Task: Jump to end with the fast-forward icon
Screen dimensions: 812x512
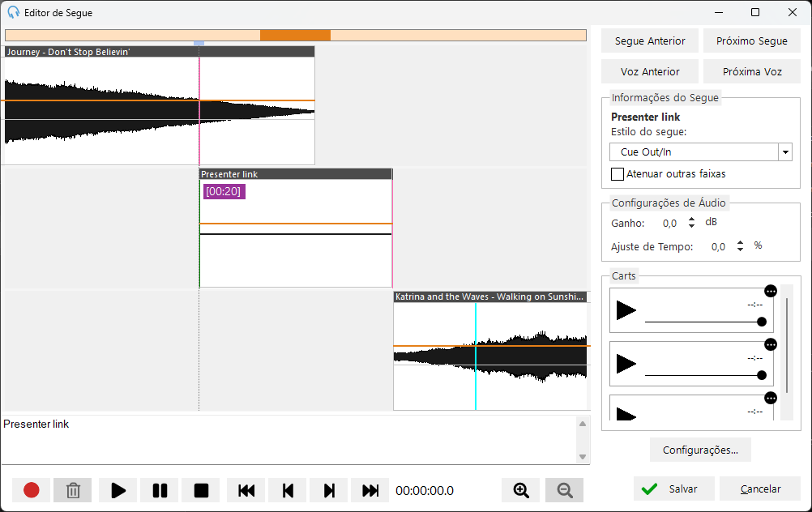Action: (x=370, y=490)
